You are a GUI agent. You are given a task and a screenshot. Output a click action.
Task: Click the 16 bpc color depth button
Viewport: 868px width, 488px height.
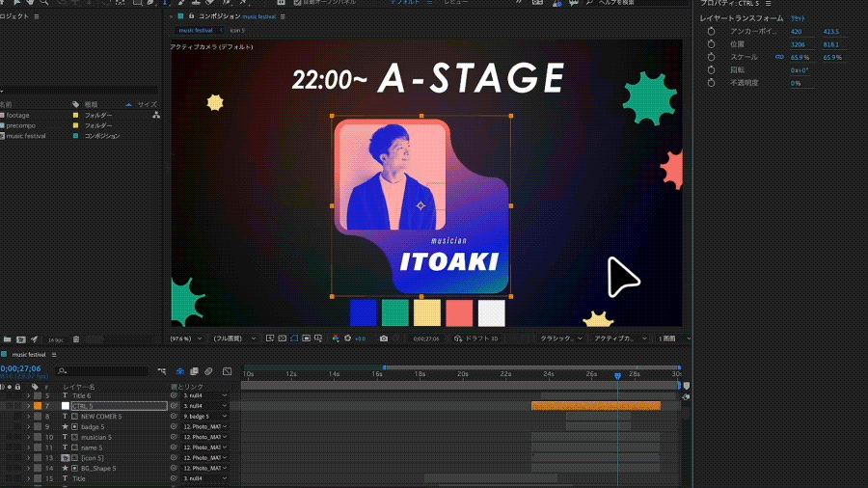point(55,339)
